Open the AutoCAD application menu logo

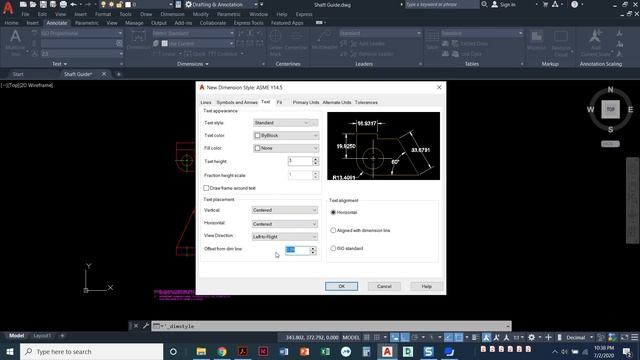coord(8,7)
